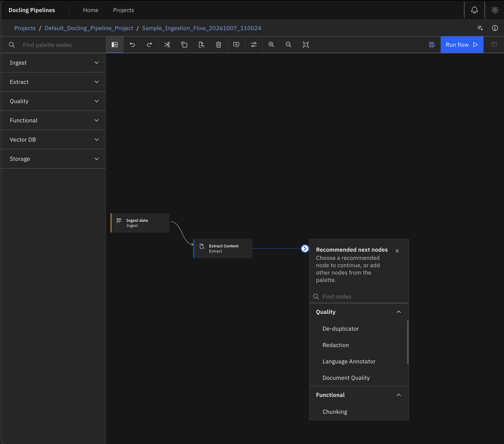
Task: Open the Default_Docling_Pipeline_Project breadcrumb link
Action: (89, 28)
